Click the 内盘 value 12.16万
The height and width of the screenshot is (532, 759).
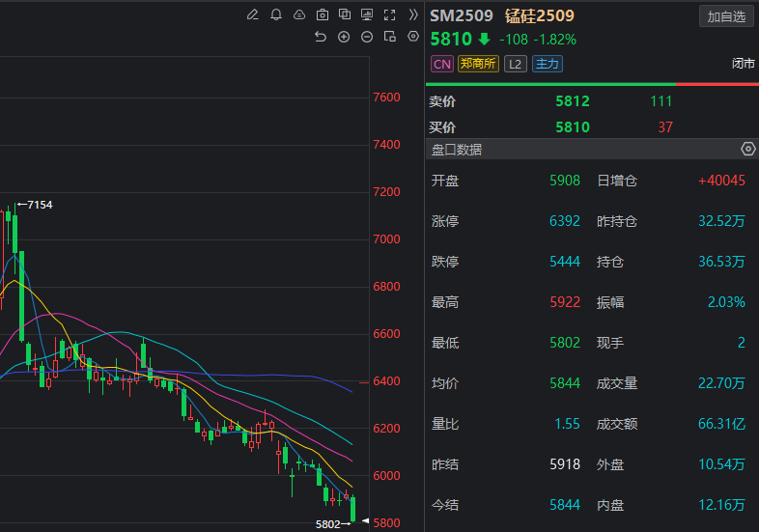(x=721, y=505)
